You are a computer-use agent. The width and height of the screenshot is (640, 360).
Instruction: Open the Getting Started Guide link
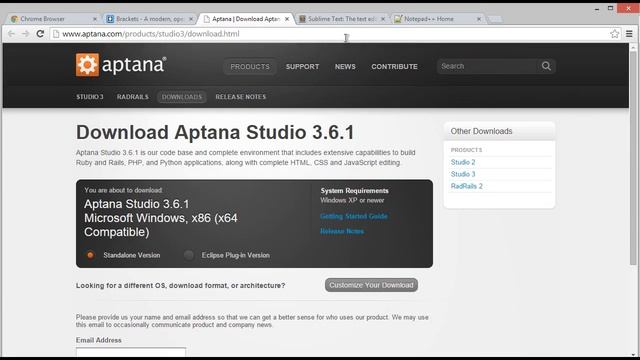pyautogui.click(x=354, y=216)
